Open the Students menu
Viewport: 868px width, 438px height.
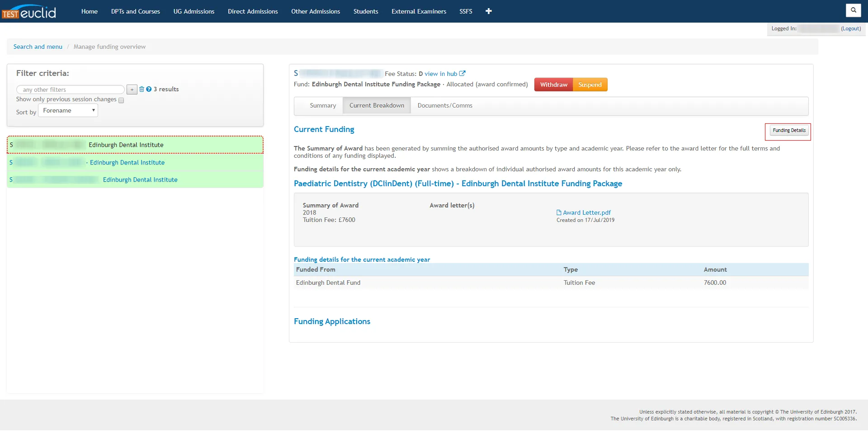[365, 11]
